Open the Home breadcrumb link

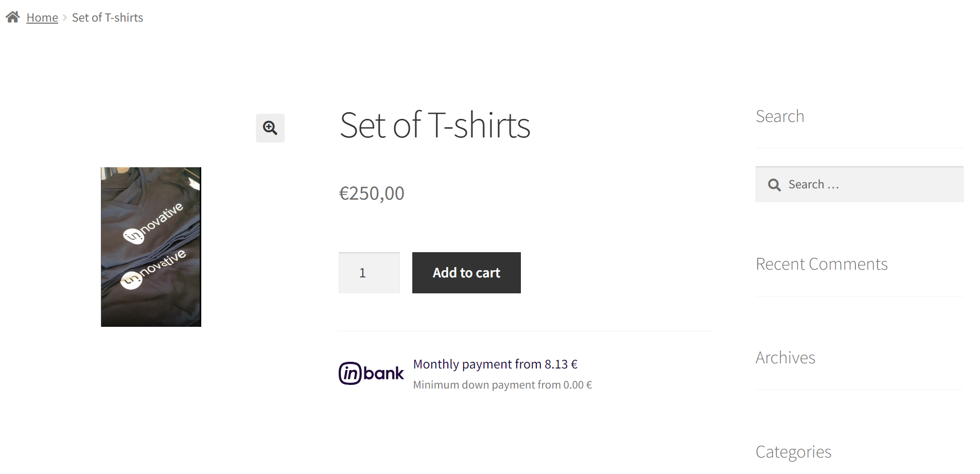(x=42, y=17)
